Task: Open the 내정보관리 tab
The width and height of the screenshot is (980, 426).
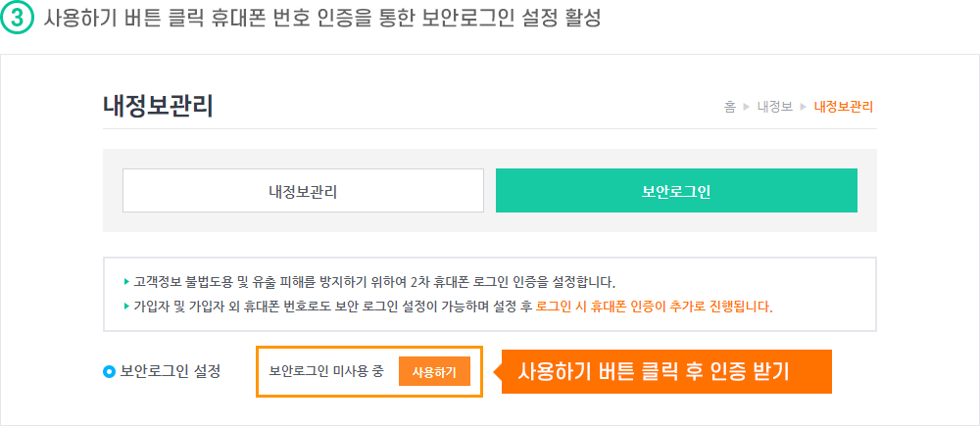Action: coord(303,191)
